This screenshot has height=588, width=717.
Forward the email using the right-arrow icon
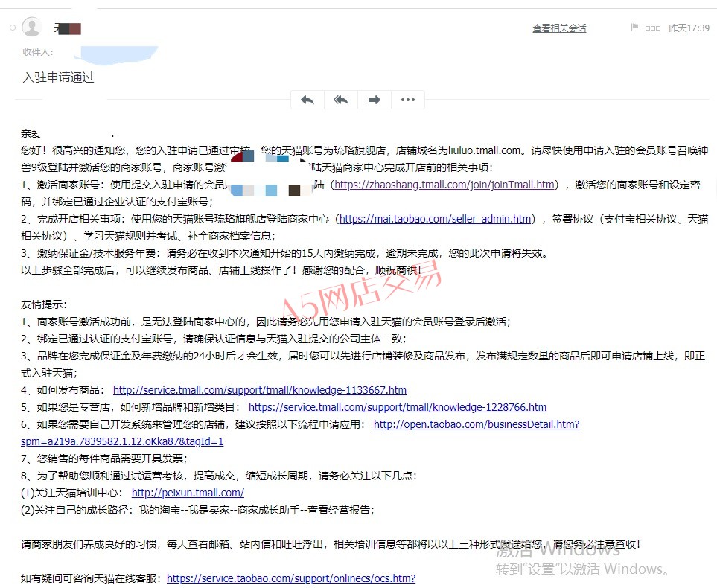pos(375,100)
